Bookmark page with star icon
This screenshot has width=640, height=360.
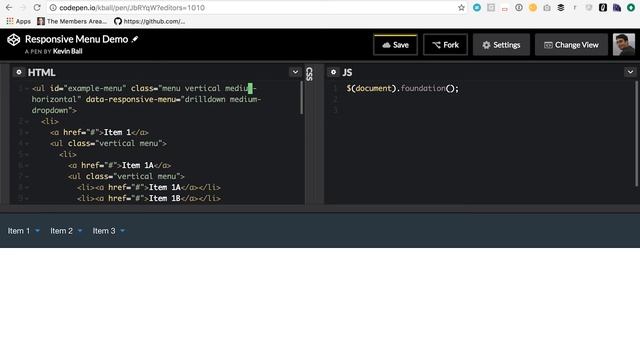point(461,8)
